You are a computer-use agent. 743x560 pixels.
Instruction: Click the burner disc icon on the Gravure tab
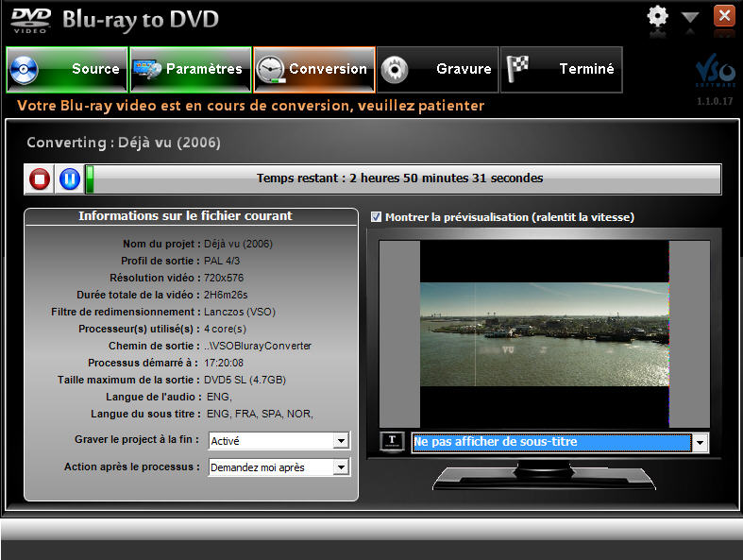click(x=395, y=70)
